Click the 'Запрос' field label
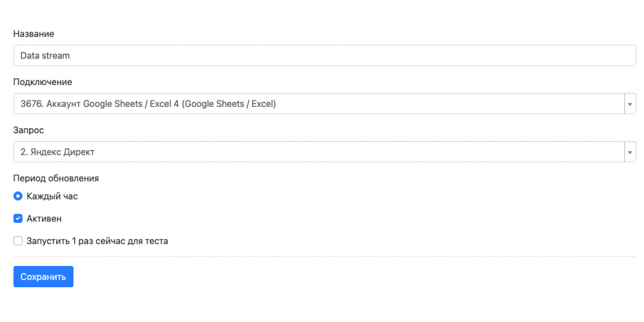Image resolution: width=644 pixels, height=322 pixels. point(29,130)
